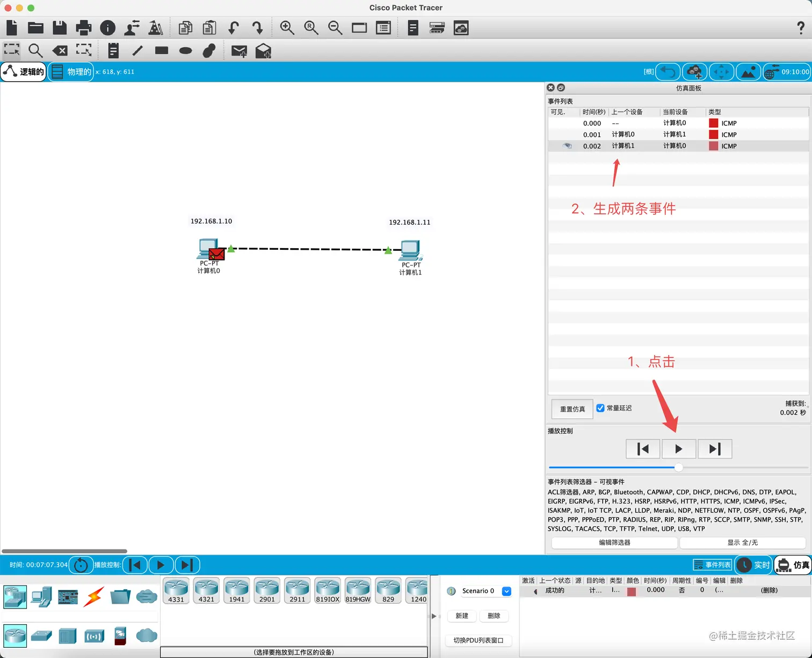The image size is (812, 658).
Task: Click the 新建 scenario button
Action: (462, 616)
